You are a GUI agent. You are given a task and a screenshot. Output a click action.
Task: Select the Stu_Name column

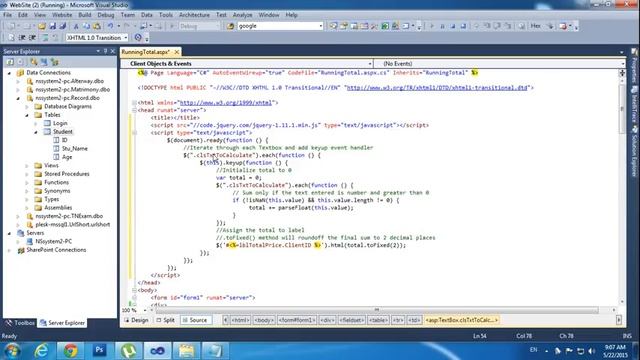[x=75, y=149]
